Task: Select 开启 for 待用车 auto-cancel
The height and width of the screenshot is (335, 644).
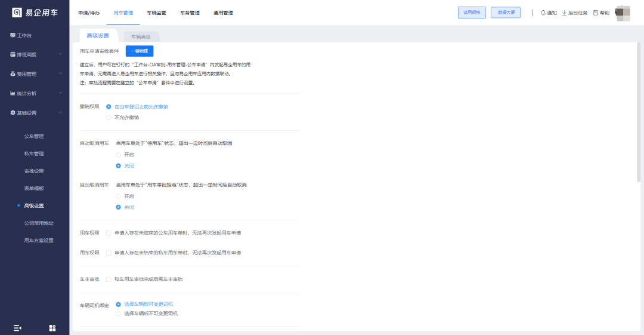Action: [x=118, y=155]
